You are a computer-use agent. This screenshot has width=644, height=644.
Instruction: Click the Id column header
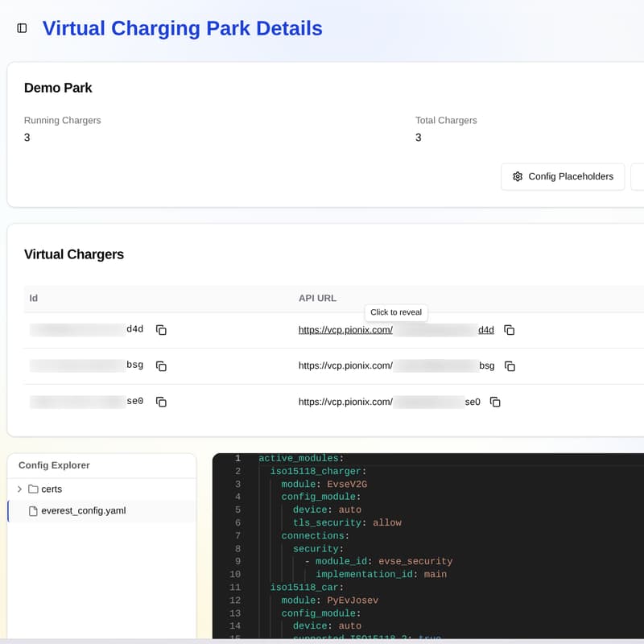tap(33, 298)
